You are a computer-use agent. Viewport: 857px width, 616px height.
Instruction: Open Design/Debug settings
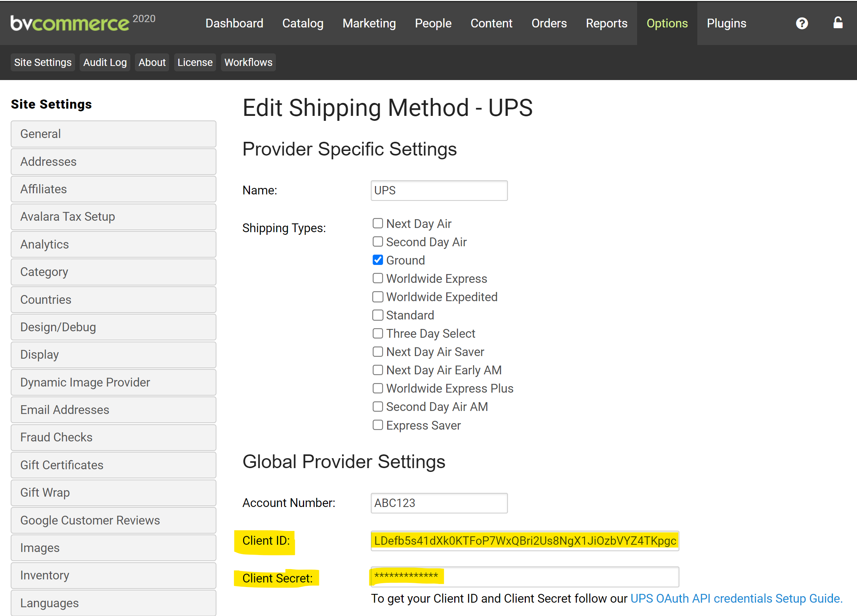click(114, 327)
